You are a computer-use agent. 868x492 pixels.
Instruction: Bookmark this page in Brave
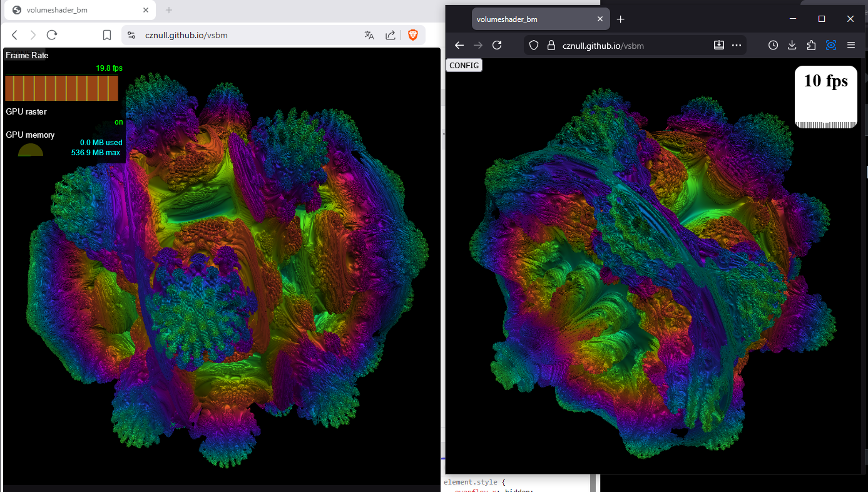107,35
